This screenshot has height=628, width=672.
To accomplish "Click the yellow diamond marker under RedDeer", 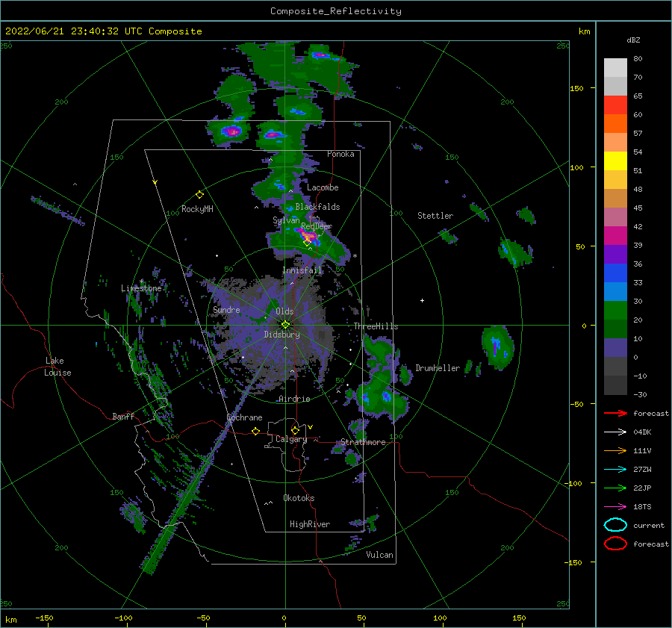I will 307,243.
